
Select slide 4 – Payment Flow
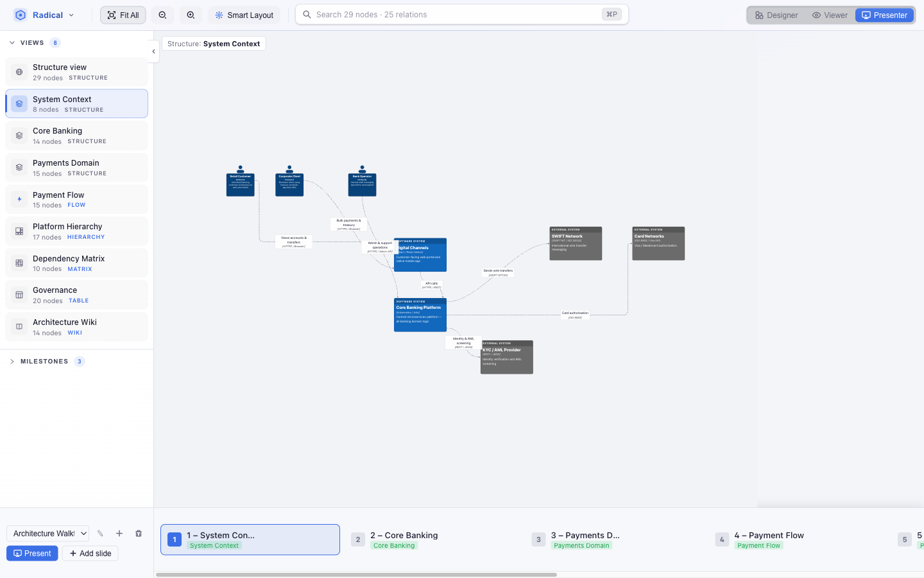[797, 539]
